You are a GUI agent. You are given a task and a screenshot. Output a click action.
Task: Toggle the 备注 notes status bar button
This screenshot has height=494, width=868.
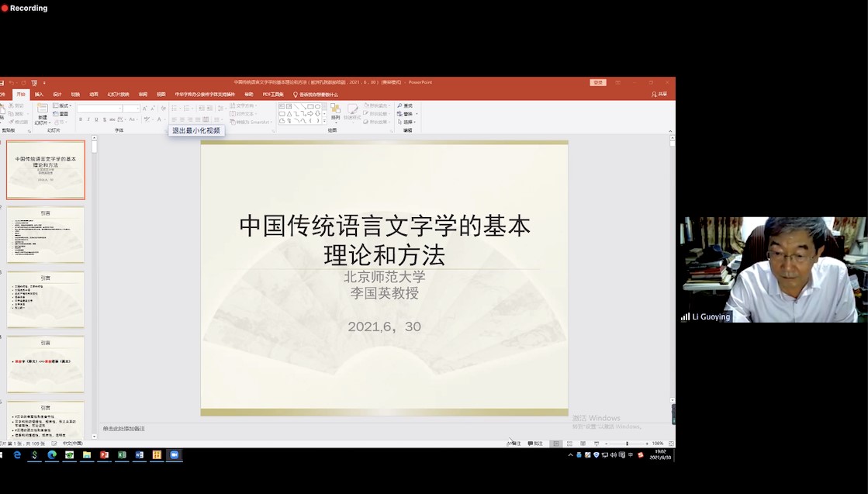(x=514, y=444)
